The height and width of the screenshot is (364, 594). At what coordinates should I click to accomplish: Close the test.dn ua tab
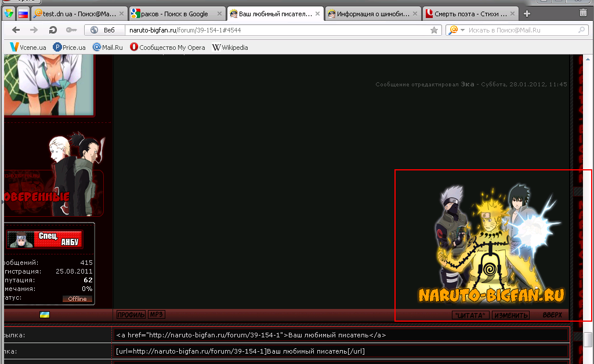click(121, 14)
